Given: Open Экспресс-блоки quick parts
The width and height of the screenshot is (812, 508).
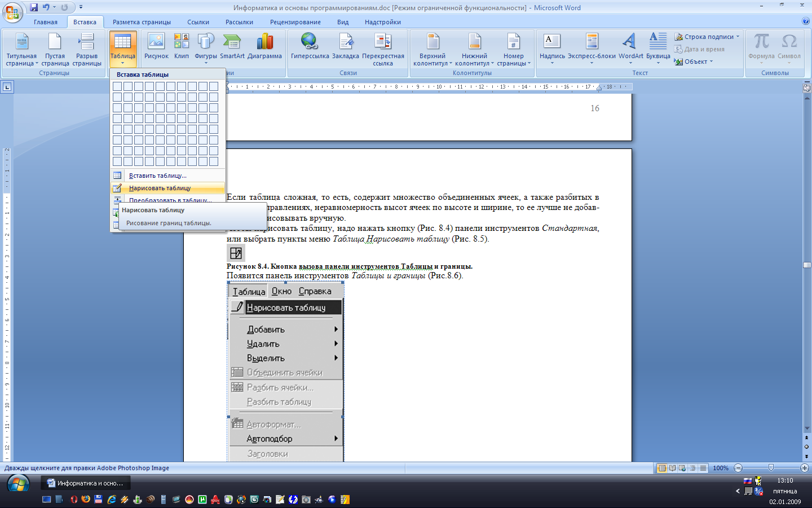Looking at the screenshot, I should [592, 49].
